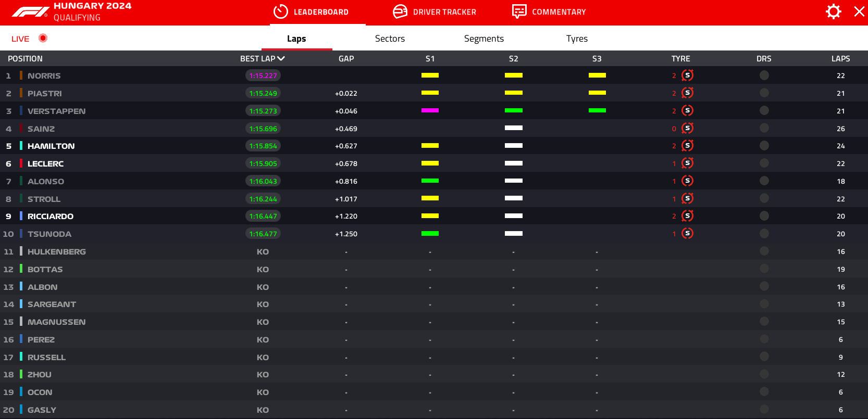Select the RUSSELL driver name
Image resolution: width=868 pixels, height=419 pixels.
point(47,358)
